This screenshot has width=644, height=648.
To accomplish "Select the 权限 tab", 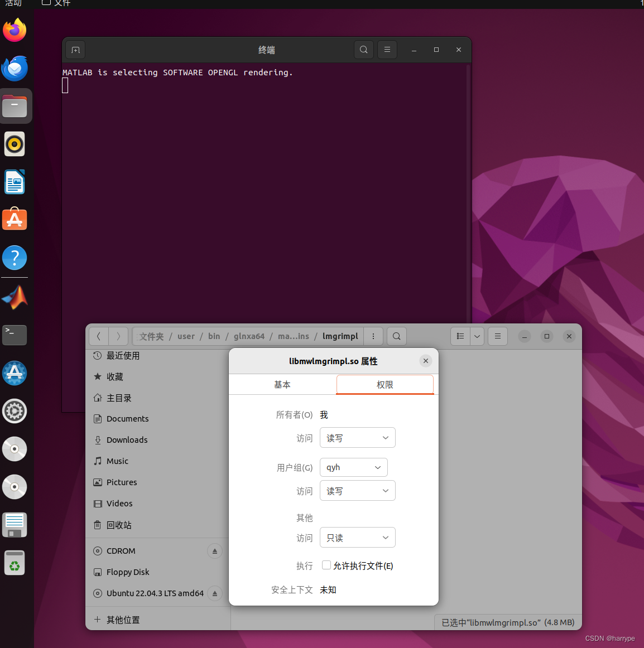I will [385, 384].
